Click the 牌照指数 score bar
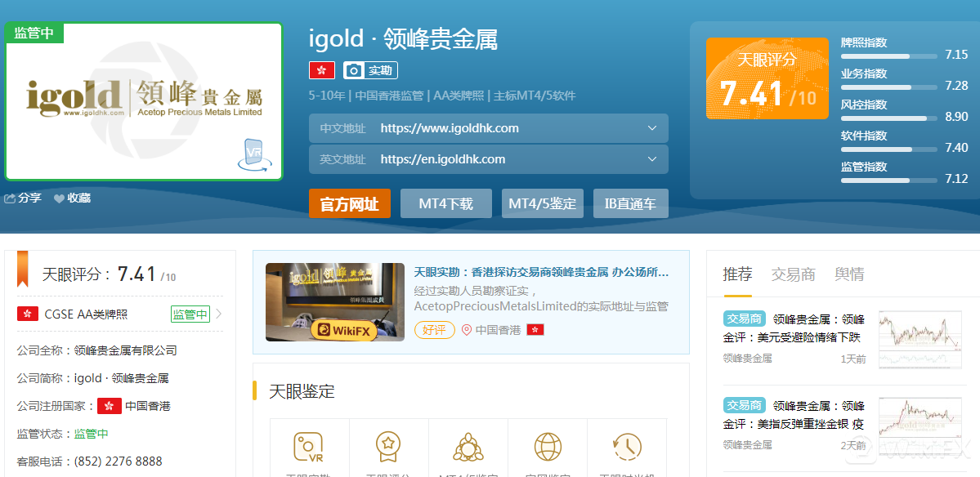980x477 pixels. click(x=889, y=56)
